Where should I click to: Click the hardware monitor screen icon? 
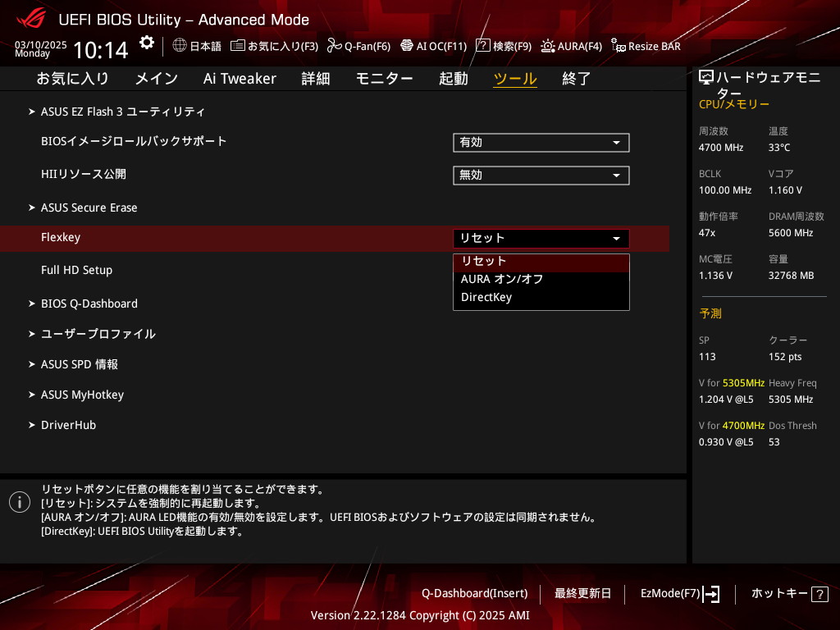706,78
